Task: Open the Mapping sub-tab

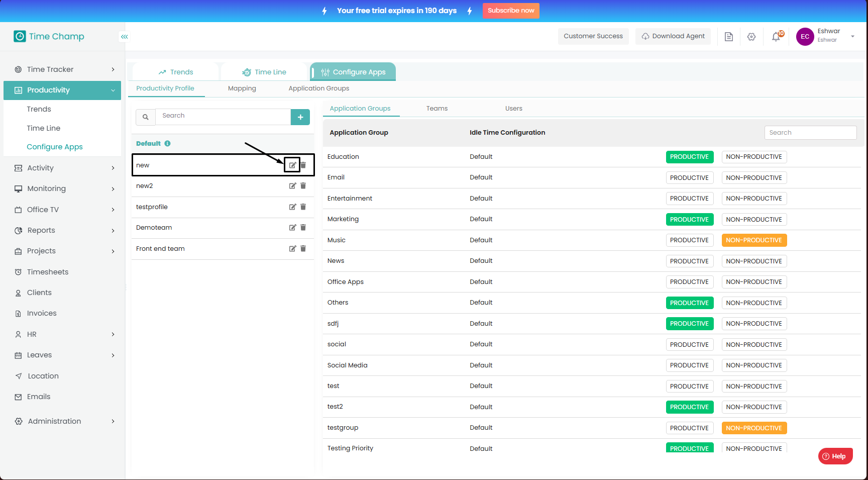Action: click(x=242, y=88)
